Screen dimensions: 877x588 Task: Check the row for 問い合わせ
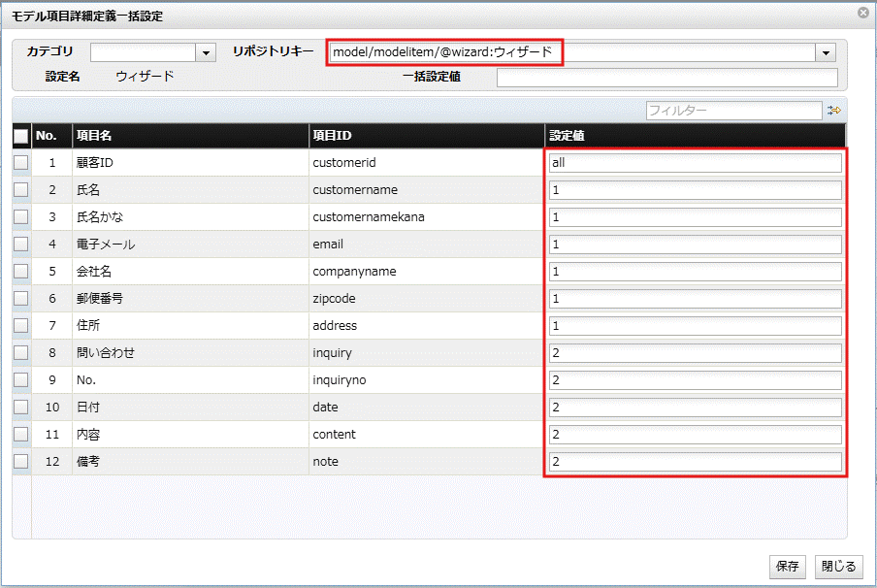(20, 352)
